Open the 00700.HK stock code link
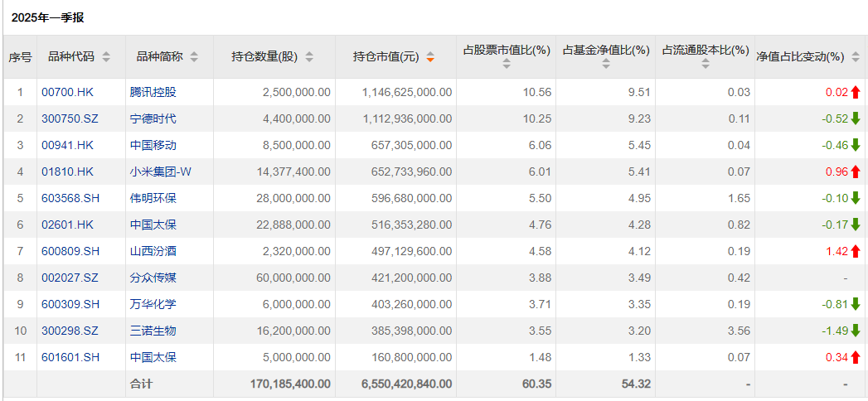This screenshot has height=401, width=868. point(61,92)
